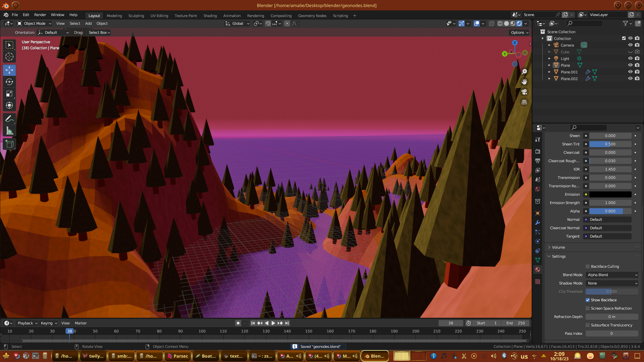Open the Blend Mode dropdown
644x362 pixels.
pyautogui.click(x=612, y=275)
